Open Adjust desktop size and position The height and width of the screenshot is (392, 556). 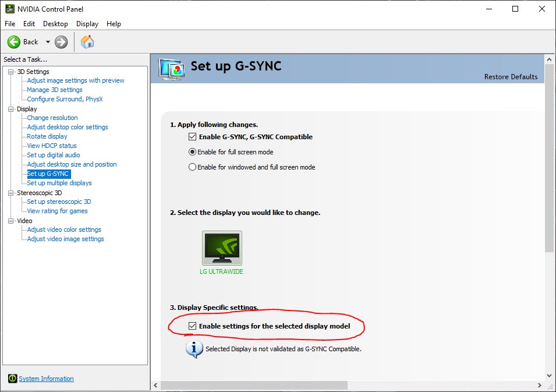pos(72,164)
